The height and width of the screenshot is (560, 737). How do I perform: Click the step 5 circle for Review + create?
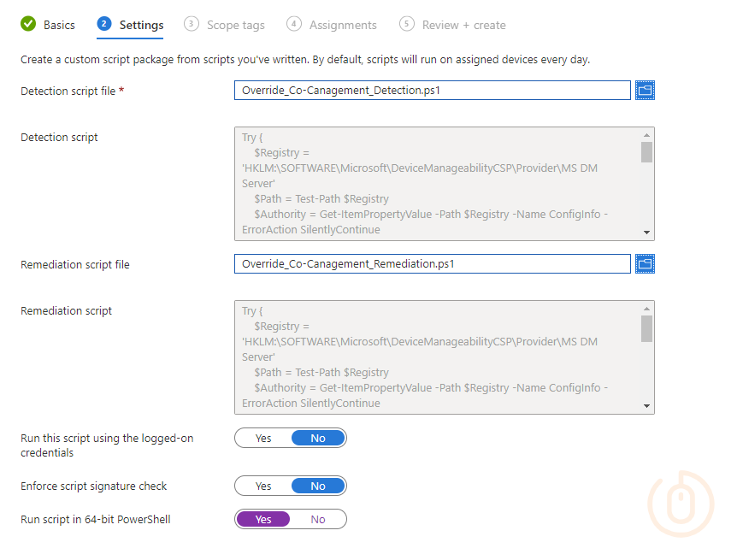(407, 23)
